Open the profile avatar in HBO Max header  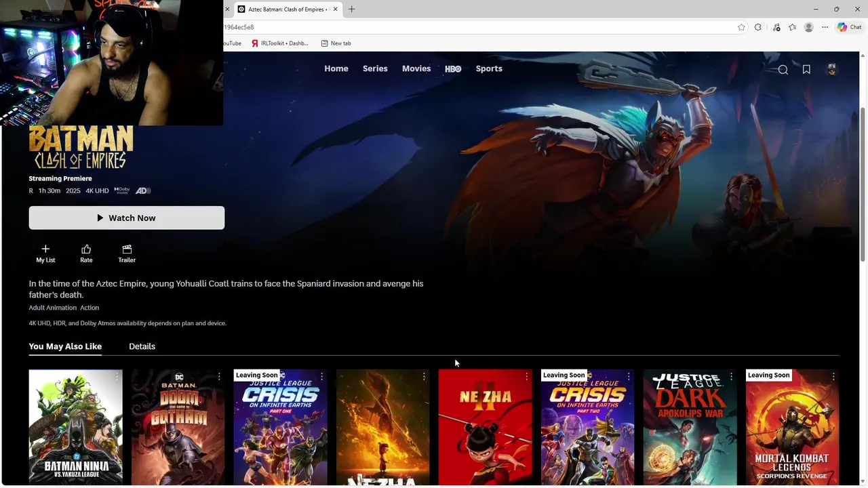[x=832, y=69]
